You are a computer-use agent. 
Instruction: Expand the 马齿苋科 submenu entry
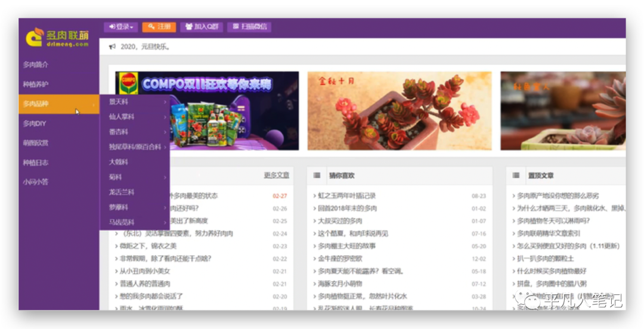point(135,222)
